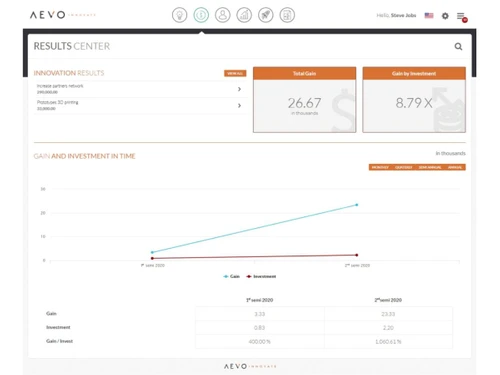Click the 'Innovation Results' heading
The width and height of the screenshot is (500, 375).
[69, 73]
